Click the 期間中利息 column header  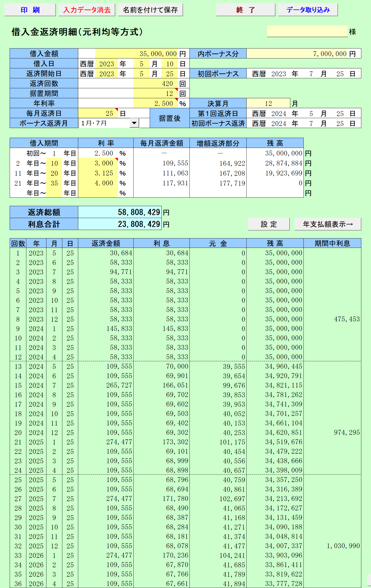click(x=332, y=243)
